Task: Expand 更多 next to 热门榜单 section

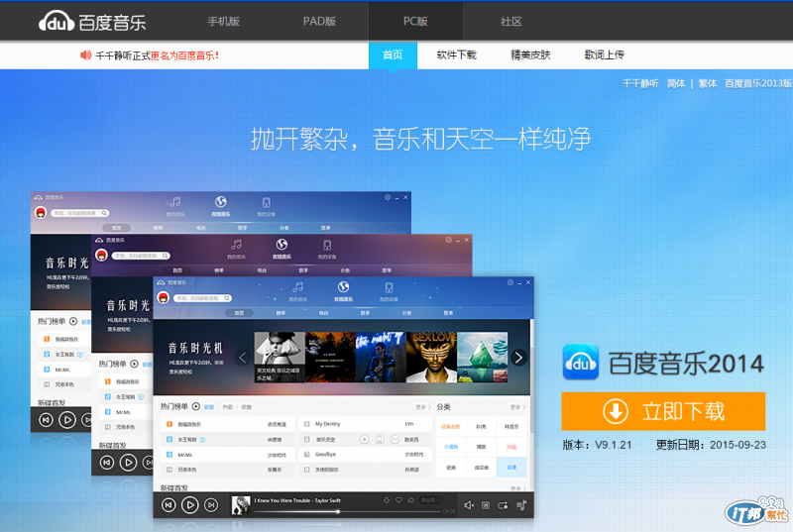Action: tap(423, 407)
